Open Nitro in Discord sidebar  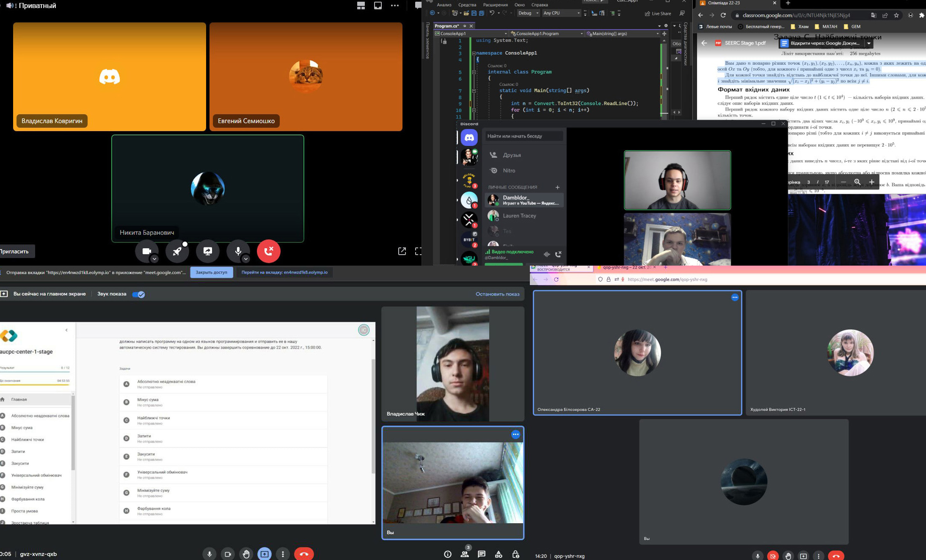[524, 170]
